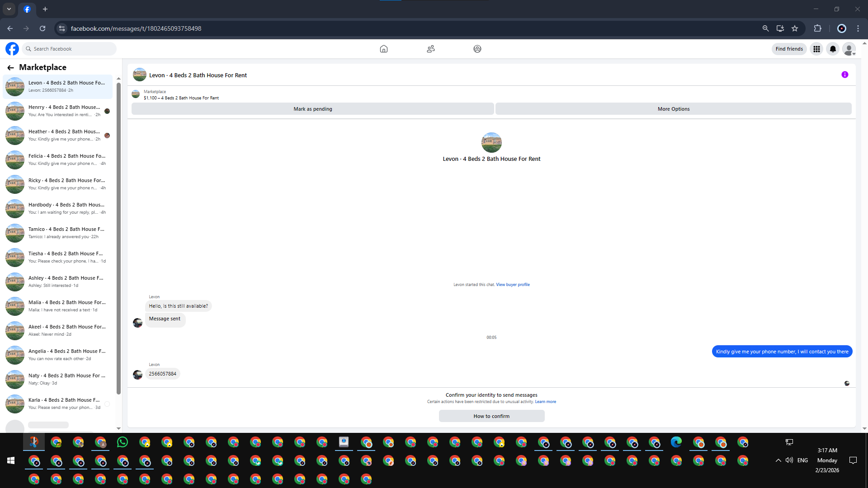Open conversation info icon
This screenshot has width=868, height=488.
(x=845, y=75)
